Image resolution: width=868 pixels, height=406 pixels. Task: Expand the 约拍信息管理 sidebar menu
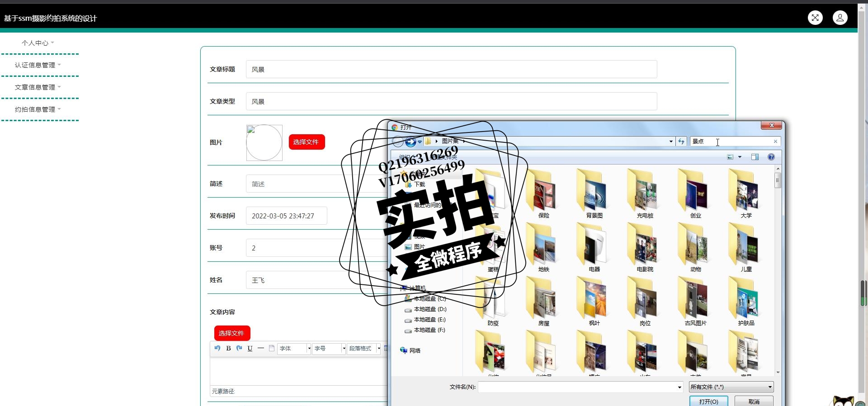[x=38, y=109]
